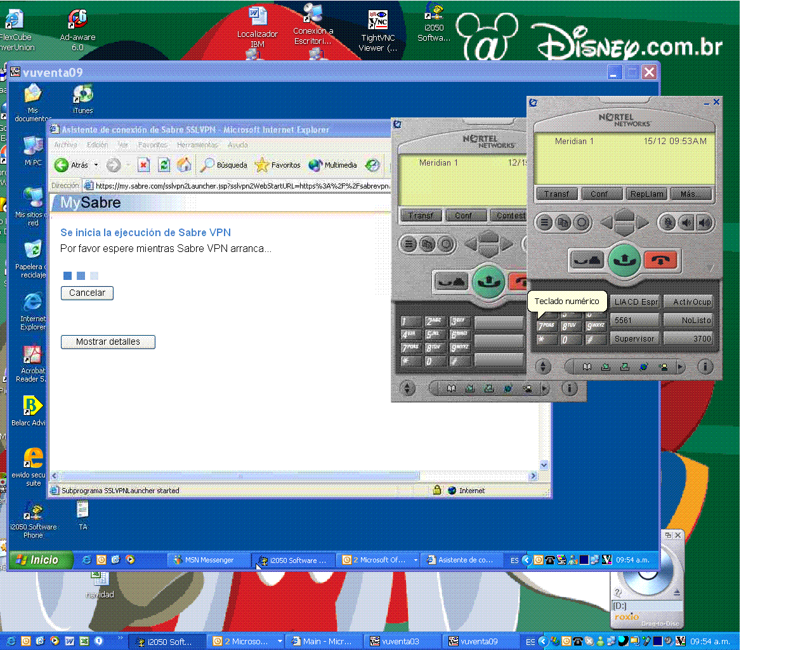Click the globe shortcut icon on the front softphone
The height and width of the screenshot is (650, 812).
pos(644,366)
